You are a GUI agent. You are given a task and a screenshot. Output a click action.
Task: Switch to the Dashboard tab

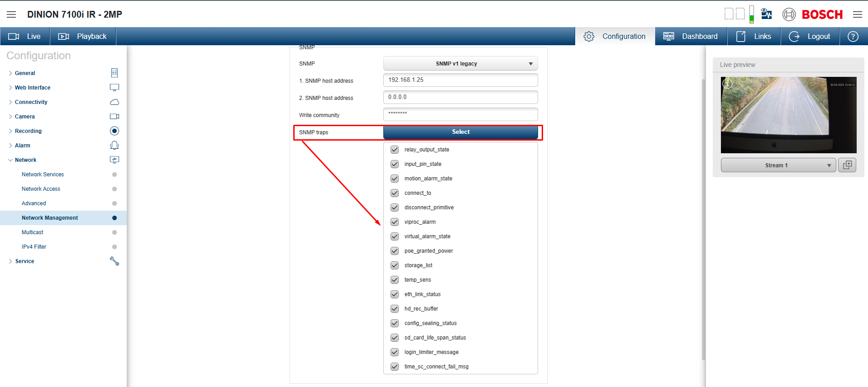tap(691, 36)
